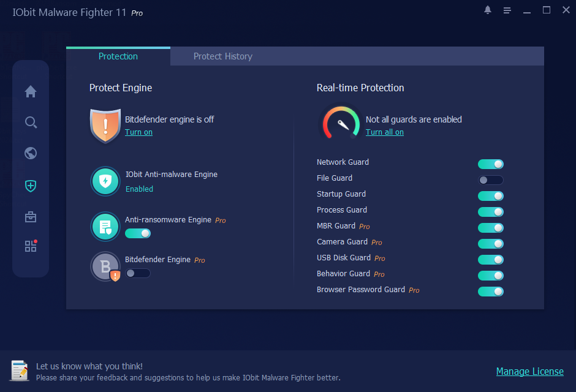Click the Turn all on link
This screenshot has width=576, height=392.
[385, 132]
